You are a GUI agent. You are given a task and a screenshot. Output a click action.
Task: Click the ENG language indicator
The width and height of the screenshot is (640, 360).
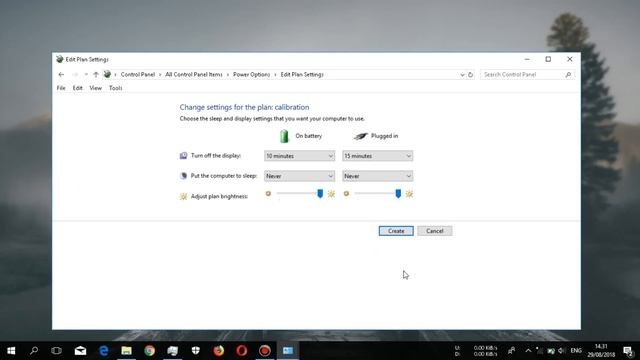(576, 351)
